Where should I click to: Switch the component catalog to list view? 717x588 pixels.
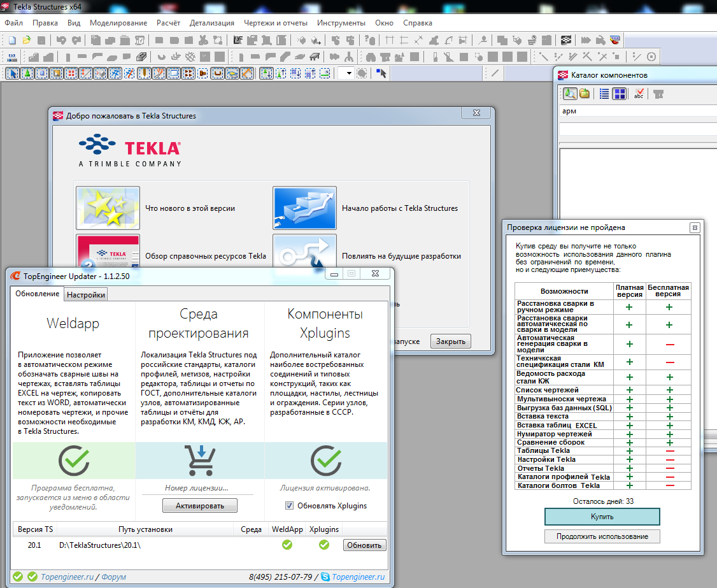(604, 94)
